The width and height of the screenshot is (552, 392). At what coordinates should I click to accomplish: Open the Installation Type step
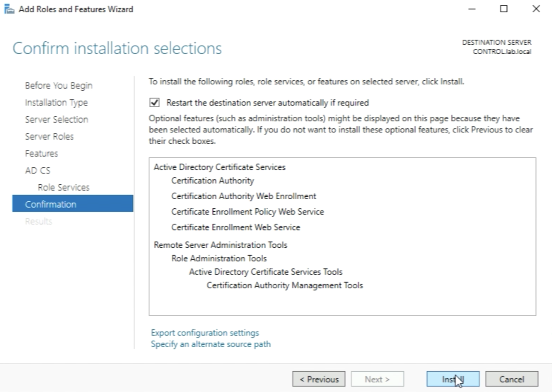tap(56, 103)
